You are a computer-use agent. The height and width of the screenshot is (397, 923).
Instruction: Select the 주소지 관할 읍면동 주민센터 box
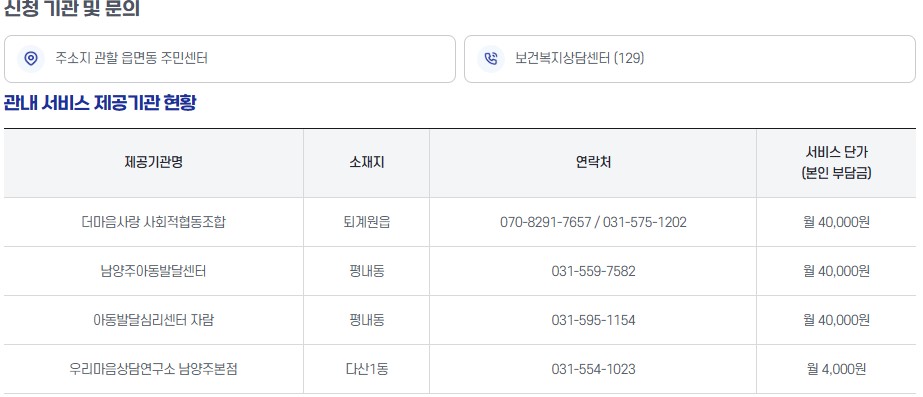click(230, 59)
